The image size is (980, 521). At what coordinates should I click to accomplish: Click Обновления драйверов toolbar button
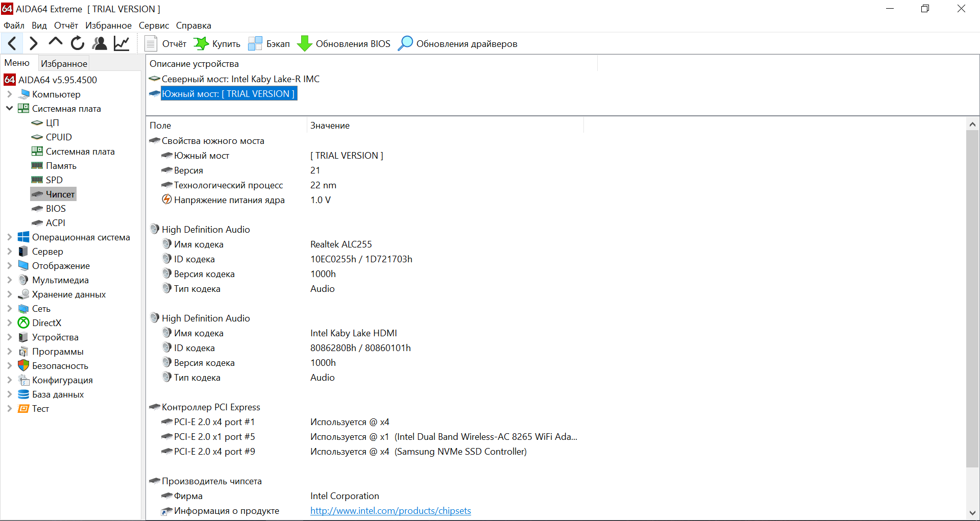tap(457, 43)
